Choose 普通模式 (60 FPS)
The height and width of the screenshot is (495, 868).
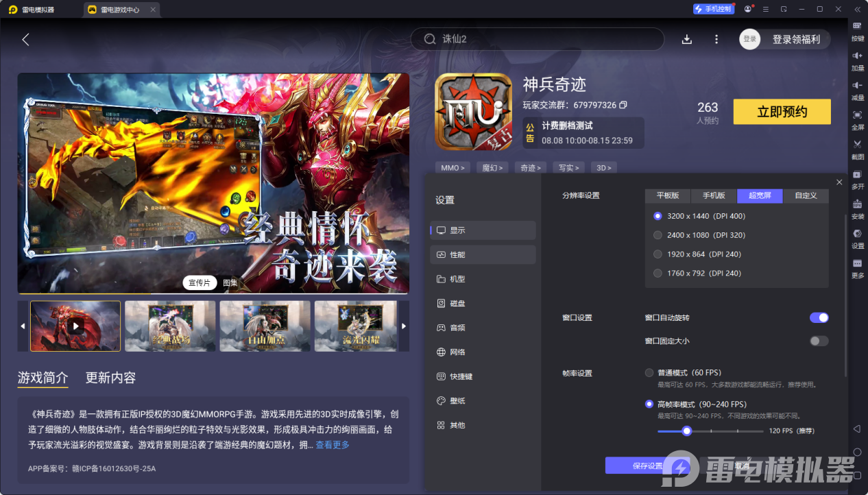[x=649, y=373]
